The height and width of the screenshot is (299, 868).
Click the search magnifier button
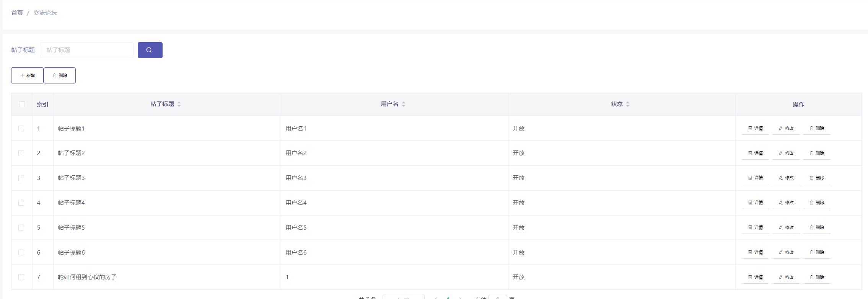(x=150, y=50)
